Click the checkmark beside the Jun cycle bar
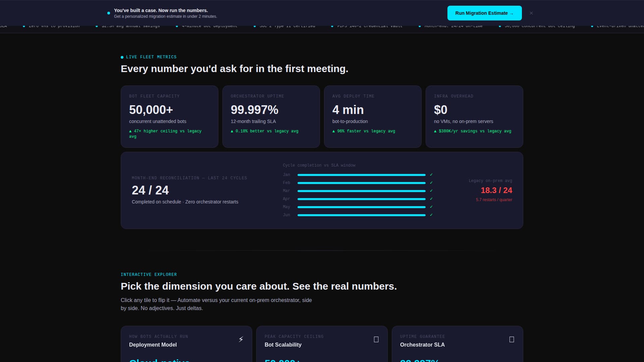The height and width of the screenshot is (362, 644). click(x=431, y=215)
